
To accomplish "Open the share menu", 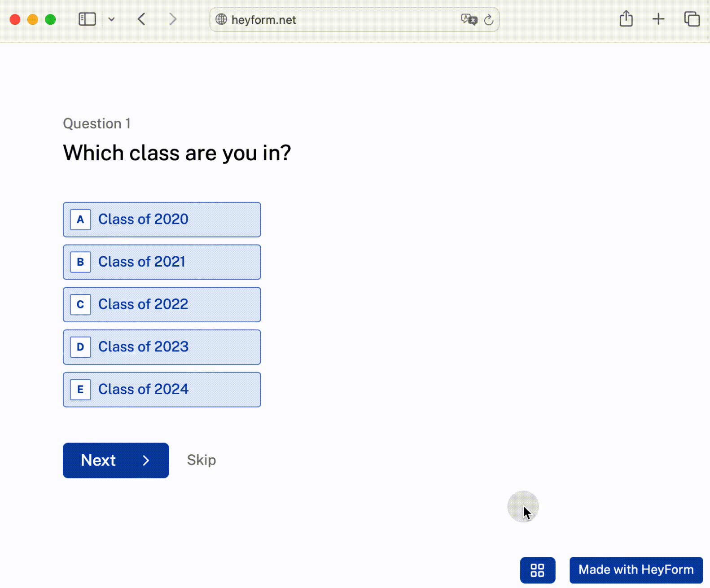I will point(626,19).
